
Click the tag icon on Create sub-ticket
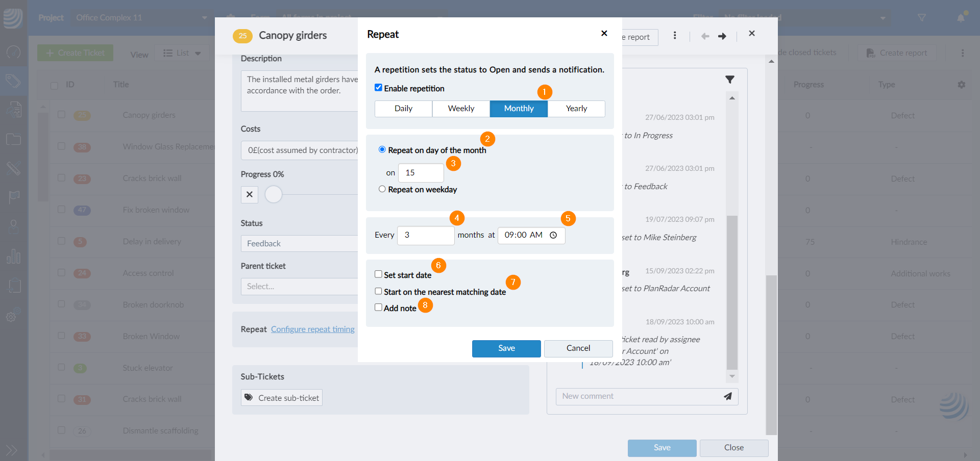[249, 398]
